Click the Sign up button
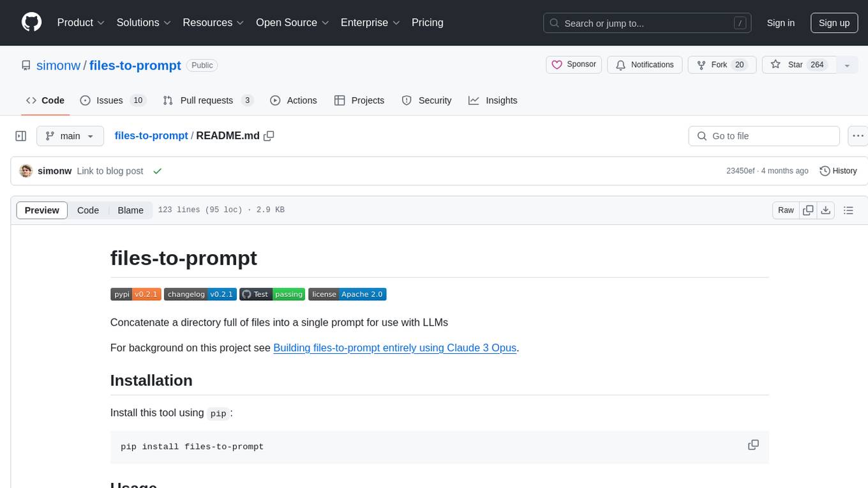This screenshot has width=868, height=488. pos(834,23)
